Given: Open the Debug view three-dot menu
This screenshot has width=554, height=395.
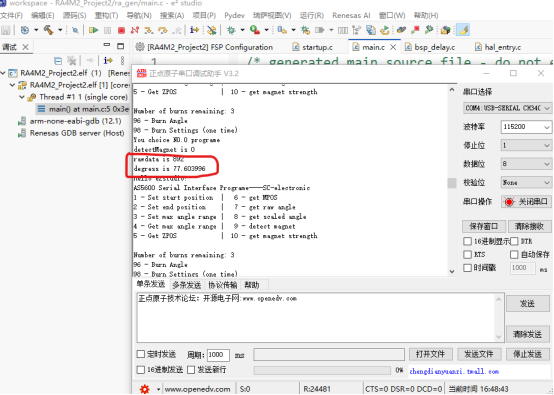Looking at the screenshot, I should pos(122,61).
